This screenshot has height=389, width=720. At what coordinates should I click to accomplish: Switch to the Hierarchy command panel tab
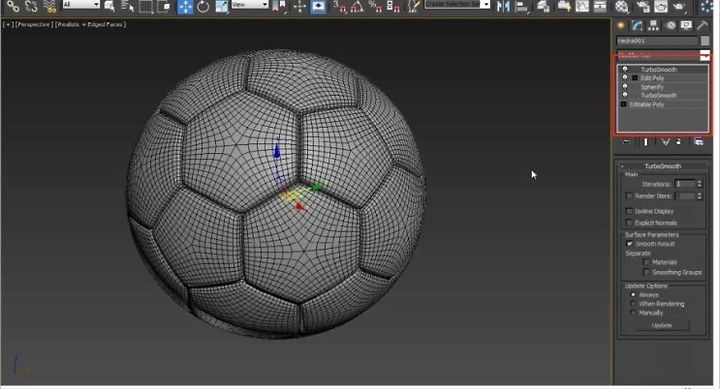(x=653, y=25)
